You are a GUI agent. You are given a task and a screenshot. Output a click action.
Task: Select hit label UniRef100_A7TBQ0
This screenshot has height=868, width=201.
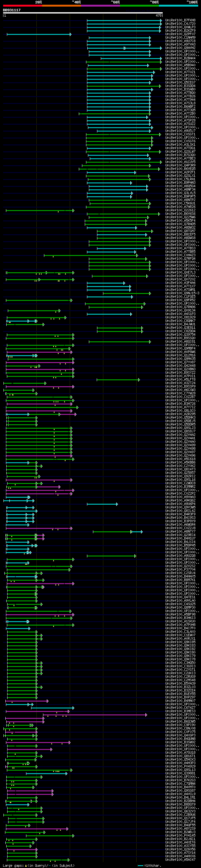tap(180, 93)
